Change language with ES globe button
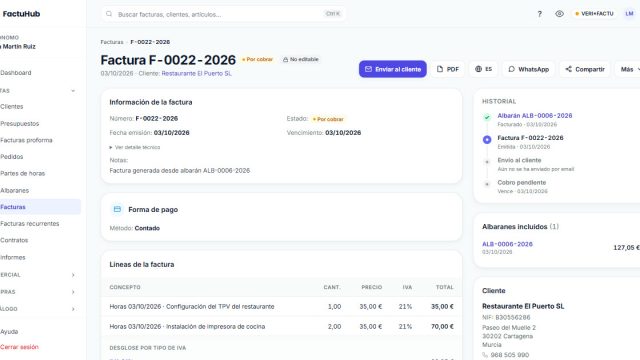The height and width of the screenshot is (360, 640). 483,69
